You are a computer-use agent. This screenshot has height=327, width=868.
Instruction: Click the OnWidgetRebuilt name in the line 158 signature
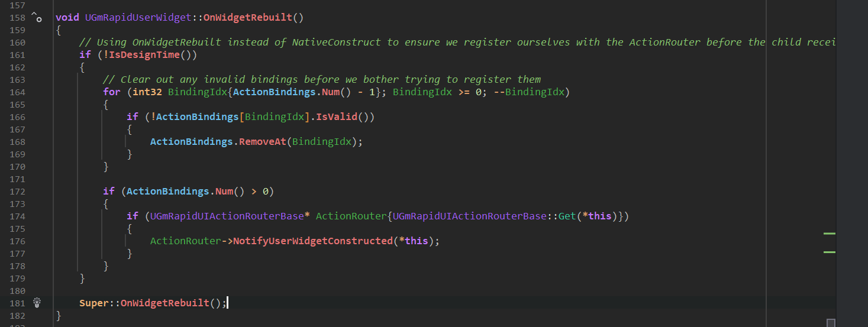pyautogui.click(x=247, y=17)
